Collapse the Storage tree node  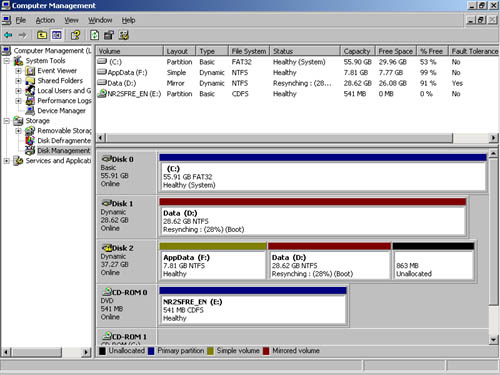tap(7, 121)
